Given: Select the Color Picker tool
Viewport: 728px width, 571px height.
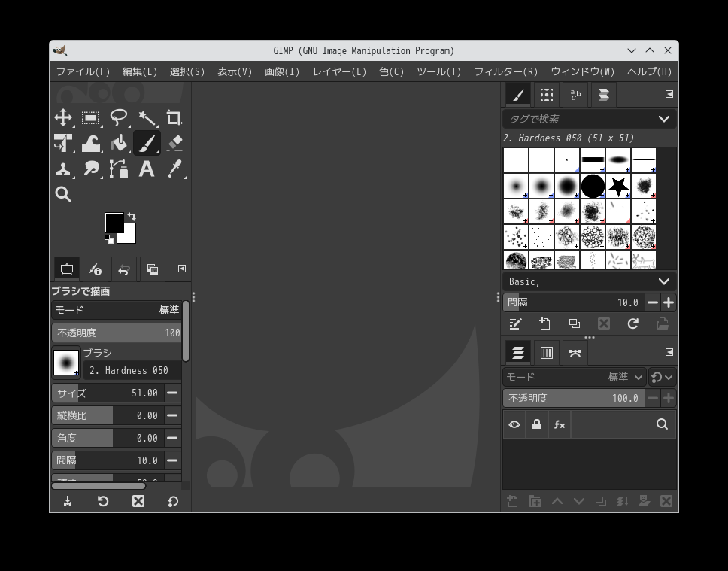Looking at the screenshot, I should tap(174, 169).
